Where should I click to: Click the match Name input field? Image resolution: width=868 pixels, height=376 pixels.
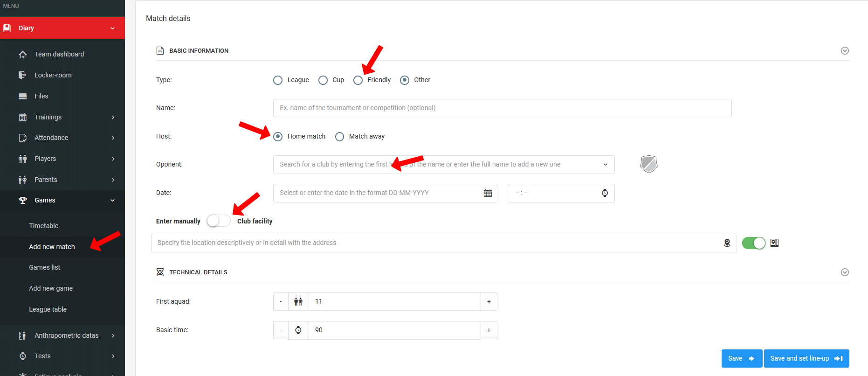[x=502, y=108]
